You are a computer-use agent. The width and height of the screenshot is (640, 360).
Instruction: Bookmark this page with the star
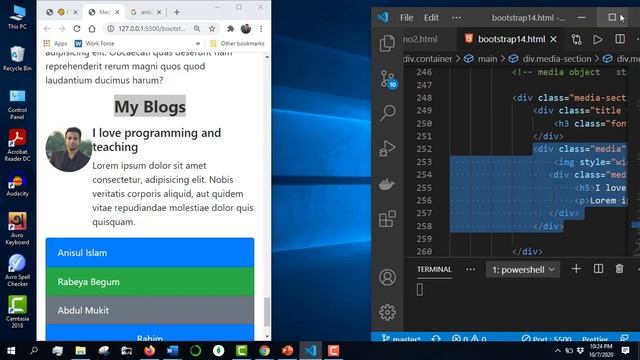(x=212, y=29)
